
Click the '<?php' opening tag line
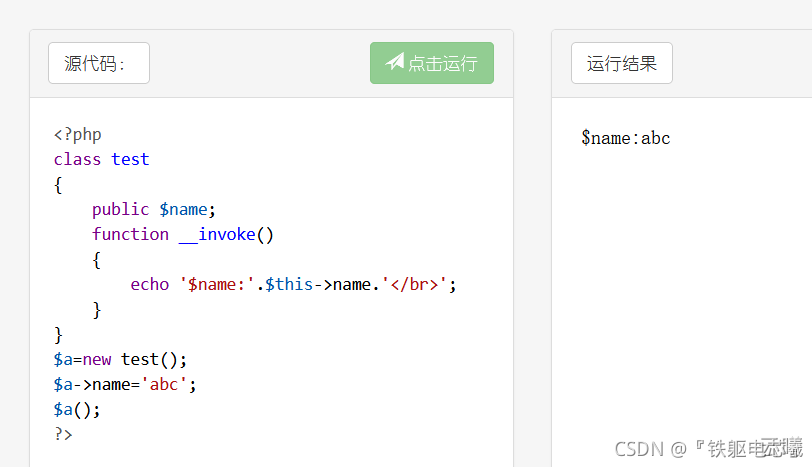point(78,135)
